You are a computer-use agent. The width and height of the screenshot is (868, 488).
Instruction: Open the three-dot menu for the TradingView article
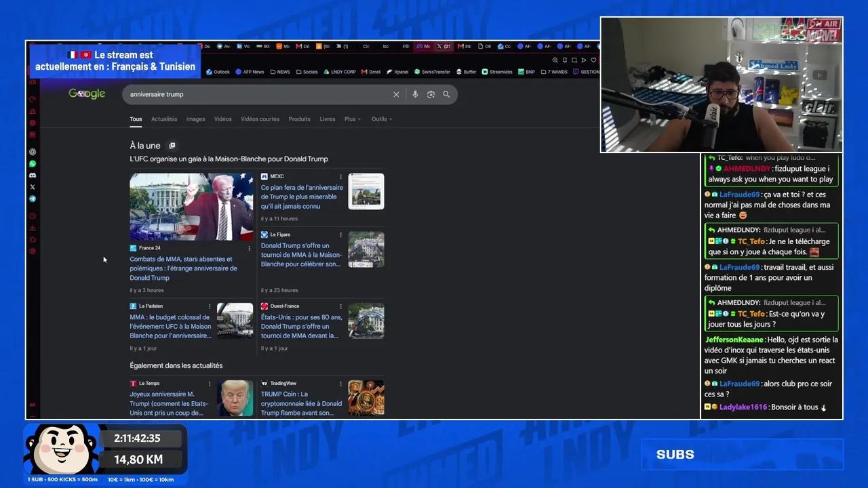point(340,384)
